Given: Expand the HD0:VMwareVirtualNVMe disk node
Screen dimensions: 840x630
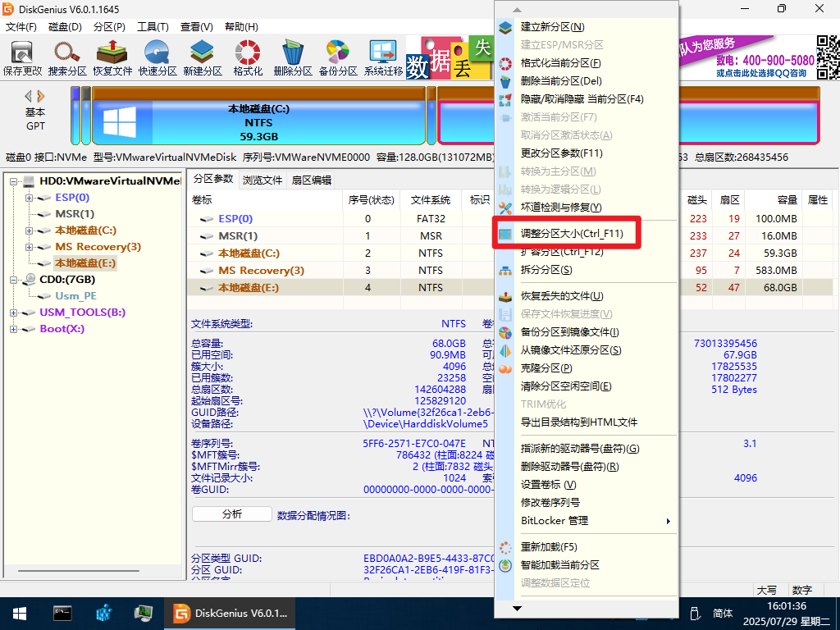Looking at the screenshot, I should tap(13, 181).
